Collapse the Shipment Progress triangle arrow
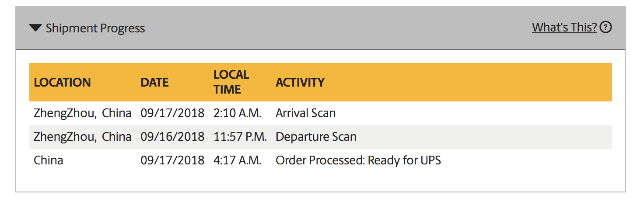 tap(35, 28)
